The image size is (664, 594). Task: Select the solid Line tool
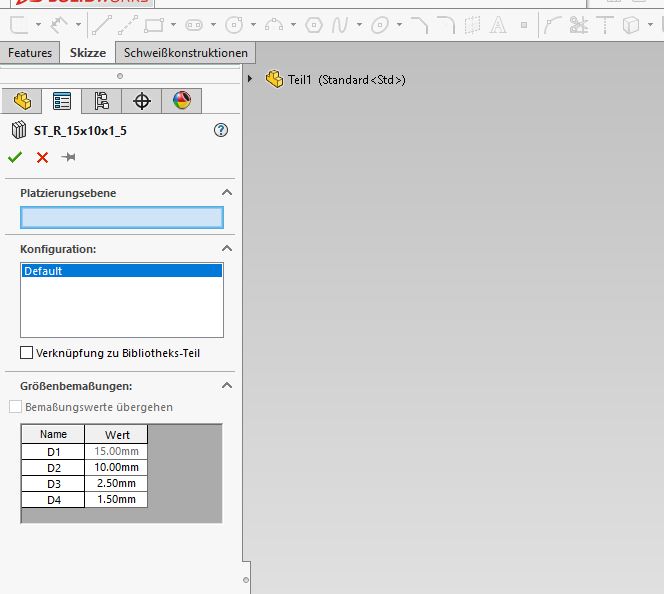pyautogui.click(x=102, y=25)
